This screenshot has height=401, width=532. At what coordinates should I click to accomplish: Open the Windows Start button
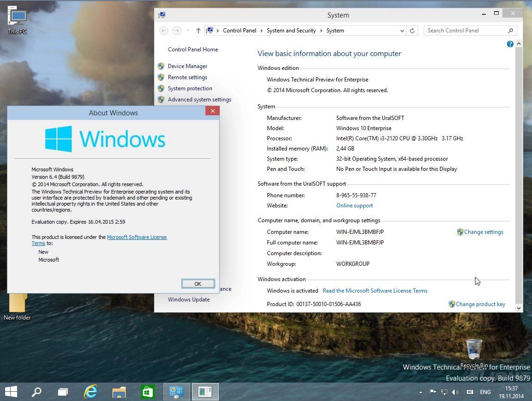(x=11, y=392)
